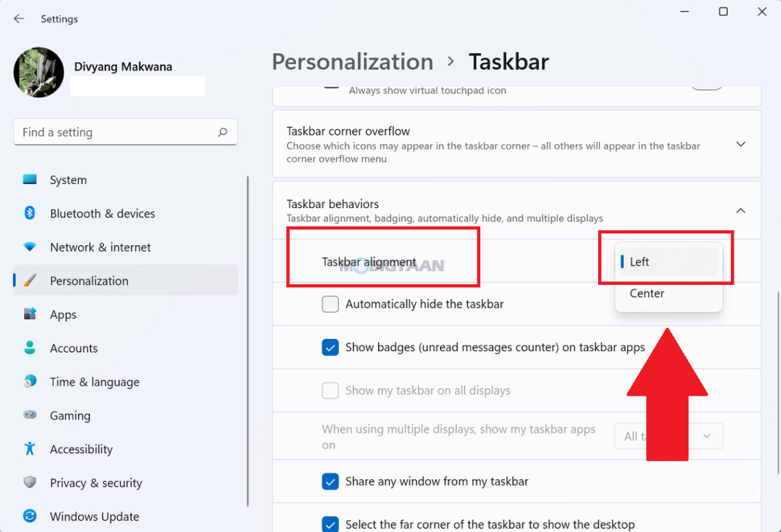The width and height of the screenshot is (781, 532).
Task: Disable badges on taskbar apps
Action: [330, 347]
